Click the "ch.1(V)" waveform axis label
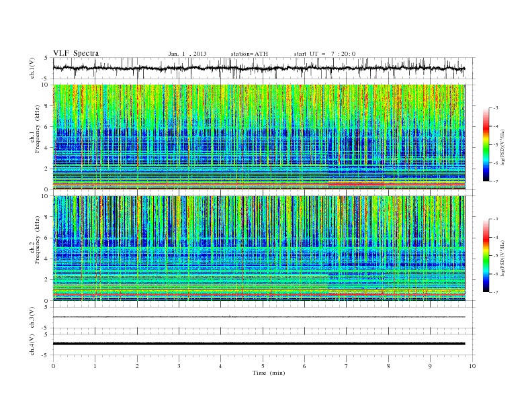532x411 pixels. pos(32,68)
